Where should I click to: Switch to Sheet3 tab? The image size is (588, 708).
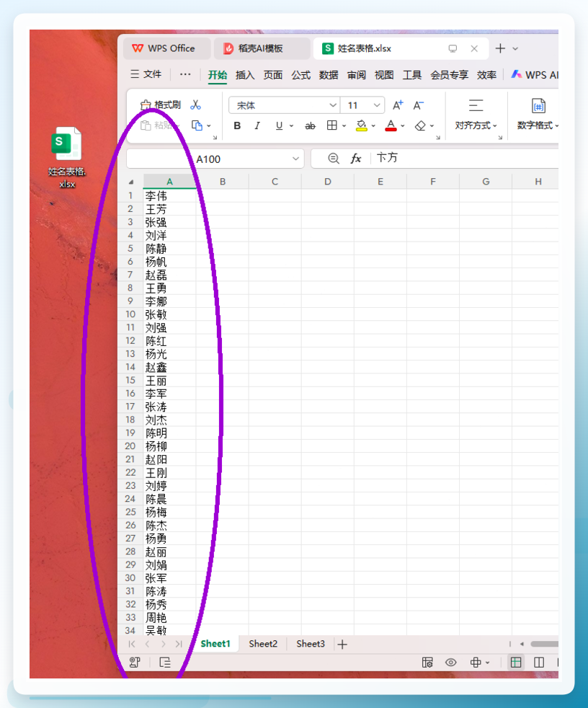[311, 643]
